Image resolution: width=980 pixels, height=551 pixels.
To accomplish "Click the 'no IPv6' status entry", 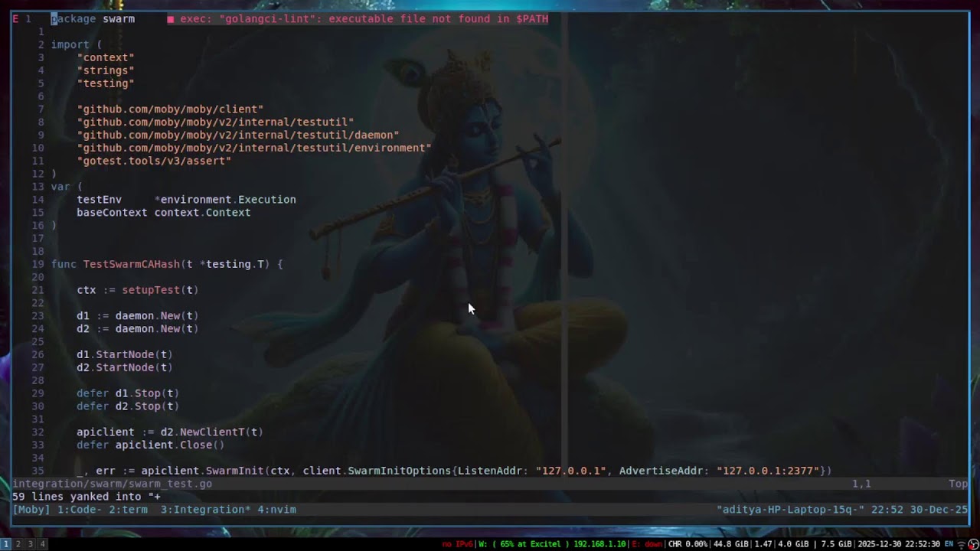I will [x=457, y=544].
